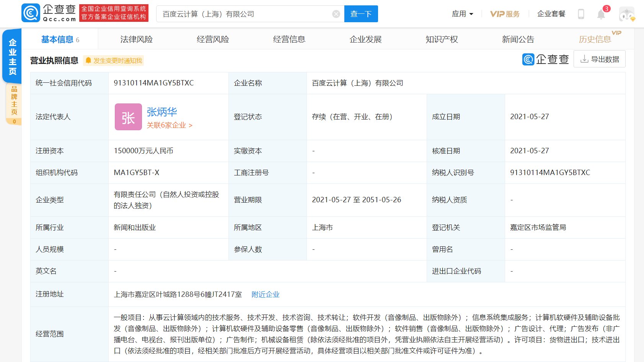Open the 经营信息 tab
This screenshot has height=362, width=644.
point(289,39)
